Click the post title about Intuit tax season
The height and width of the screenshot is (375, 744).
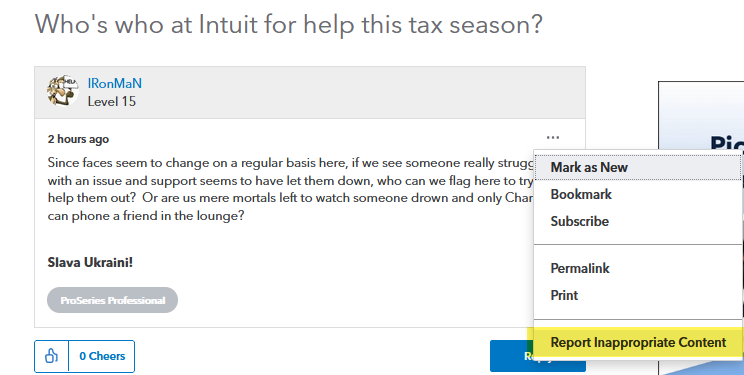[288, 24]
